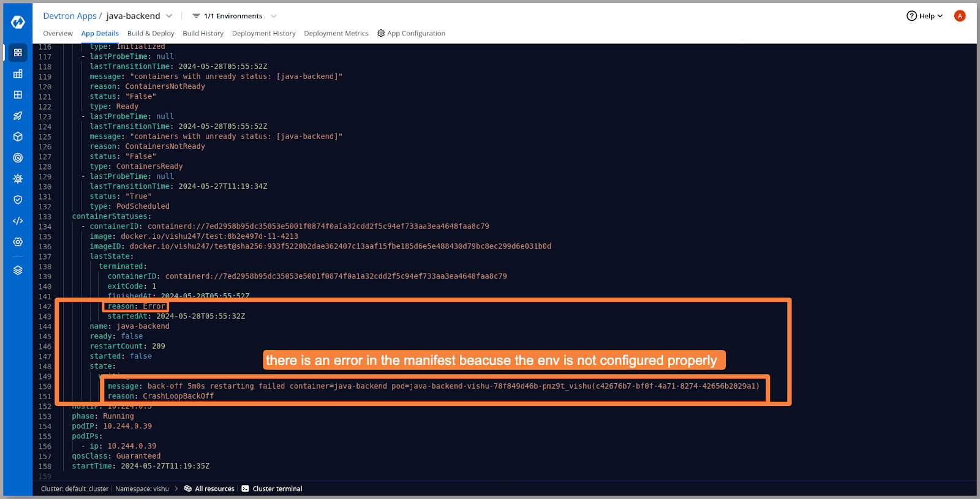
Task: Open Cluster terminal in footer
Action: point(277,489)
